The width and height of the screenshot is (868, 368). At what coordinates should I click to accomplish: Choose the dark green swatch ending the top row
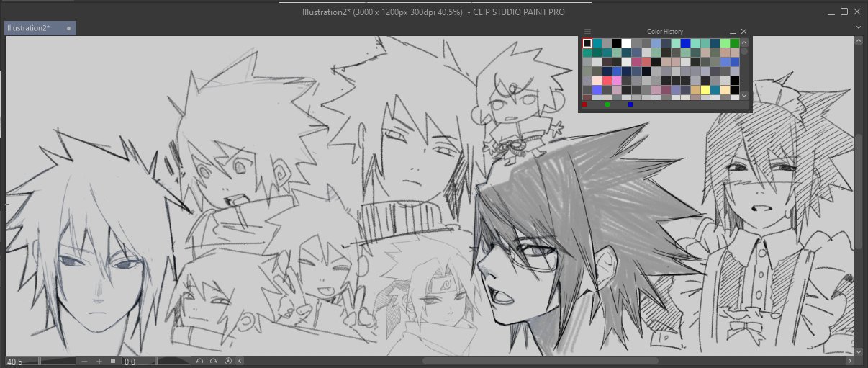735,43
